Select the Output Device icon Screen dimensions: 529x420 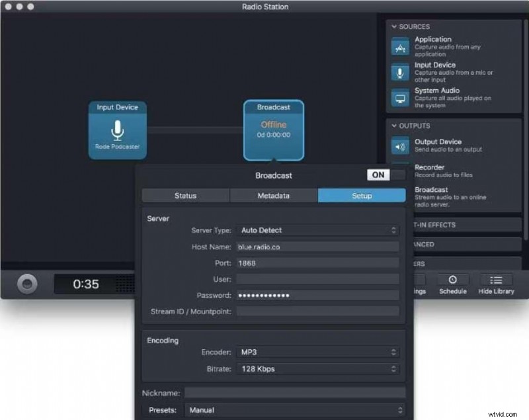pyautogui.click(x=399, y=146)
